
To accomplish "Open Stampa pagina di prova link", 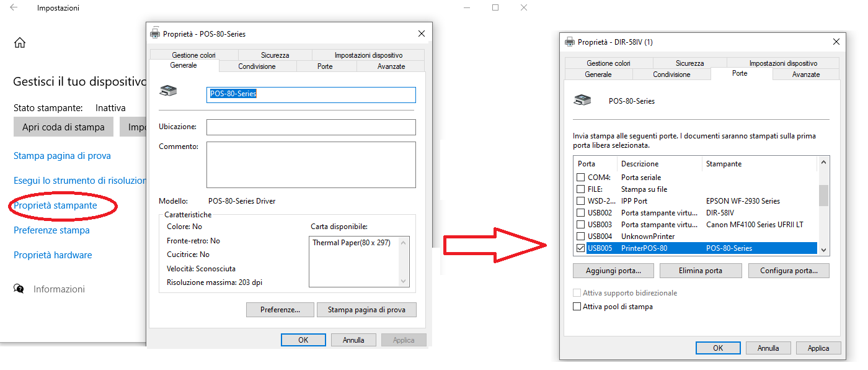I will click(62, 156).
